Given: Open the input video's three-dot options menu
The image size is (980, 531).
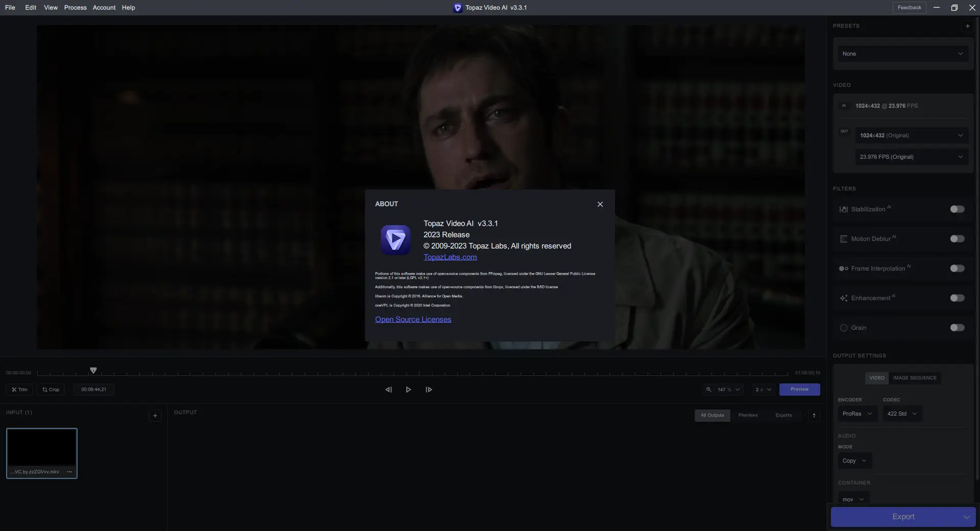Looking at the screenshot, I should [x=69, y=472].
